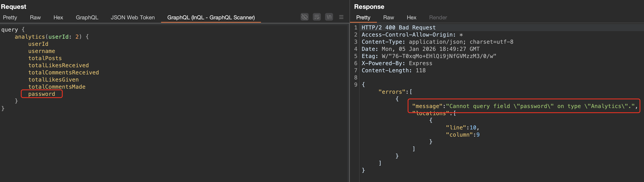Switch to the Request Pretty tab

[x=10, y=17]
